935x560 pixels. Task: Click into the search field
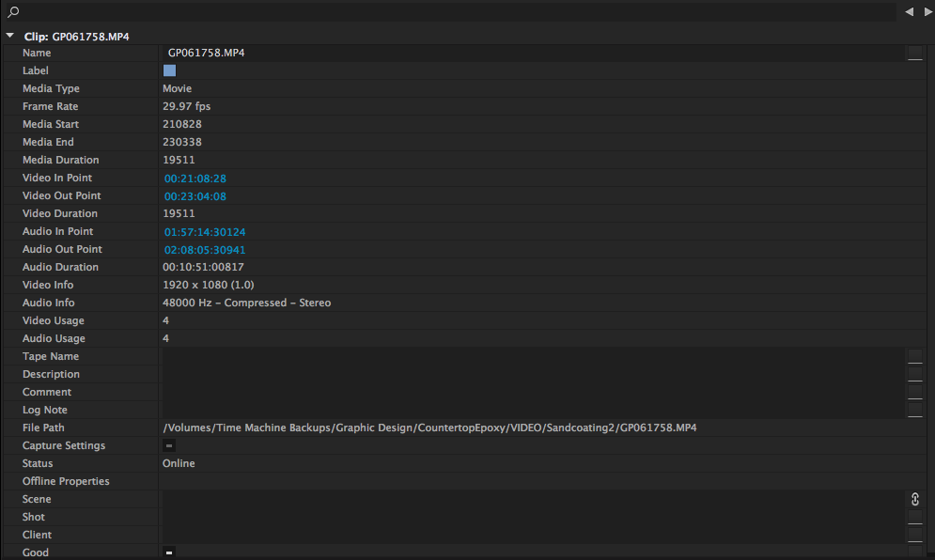tap(460, 11)
